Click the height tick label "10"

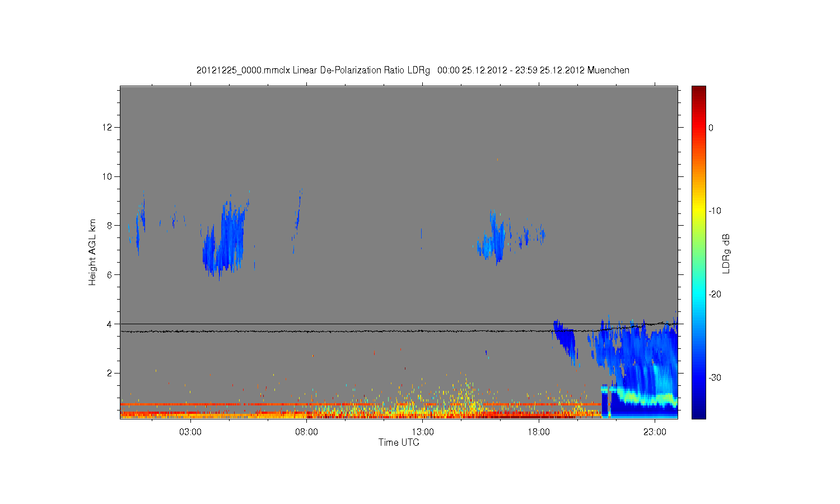click(108, 176)
